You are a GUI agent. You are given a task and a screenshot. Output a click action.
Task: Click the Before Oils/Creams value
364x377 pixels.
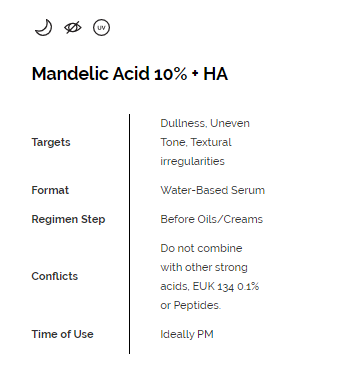coord(212,219)
